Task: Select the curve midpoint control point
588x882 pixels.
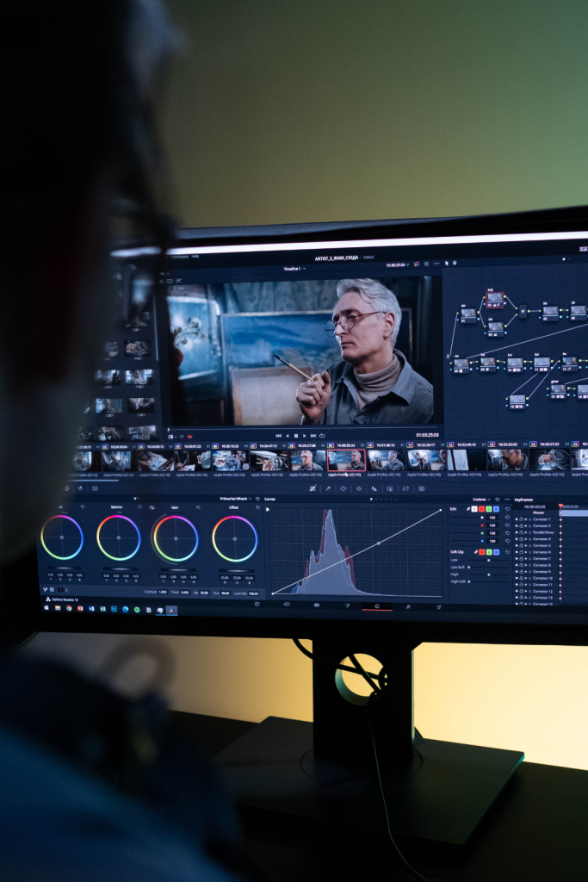Action: [378, 543]
